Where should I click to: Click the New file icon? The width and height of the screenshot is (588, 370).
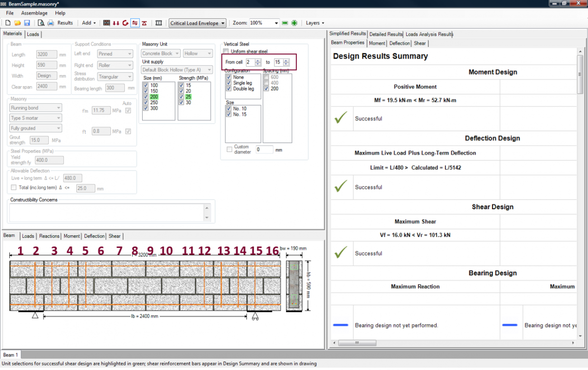click(8, 23)
